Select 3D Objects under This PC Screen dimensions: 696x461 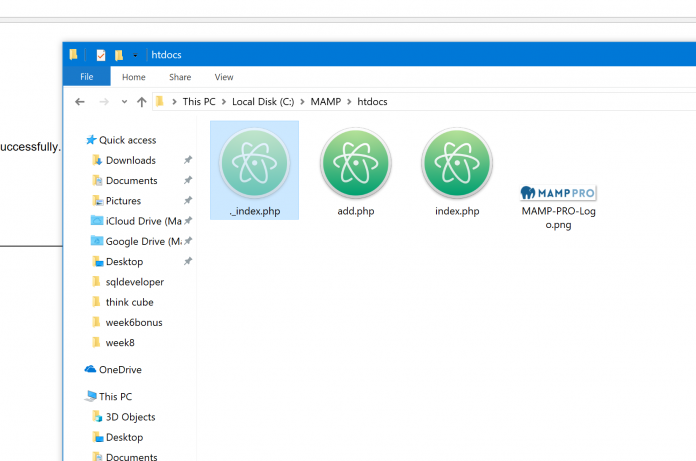tap(130, 417)
